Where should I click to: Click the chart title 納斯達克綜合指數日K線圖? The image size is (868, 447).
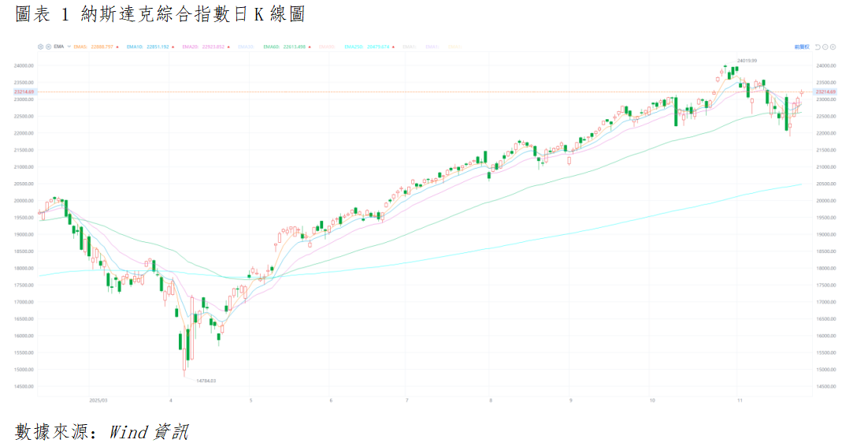[x=193, y=14]
